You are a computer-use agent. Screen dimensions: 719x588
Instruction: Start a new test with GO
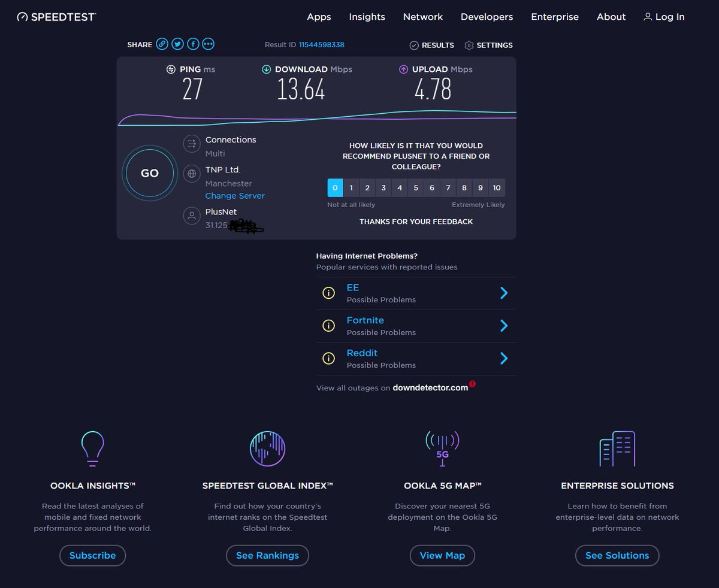150,173
